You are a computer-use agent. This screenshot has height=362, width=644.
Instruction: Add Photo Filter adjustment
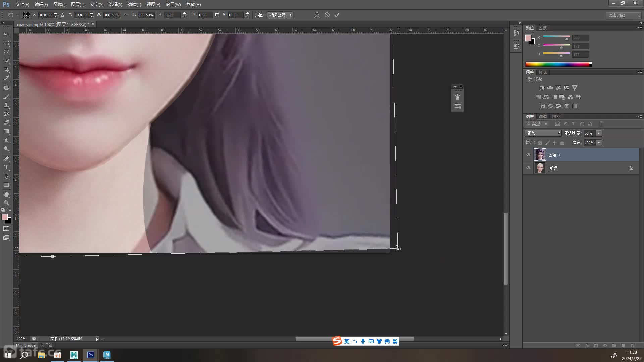tap(562, 97)
